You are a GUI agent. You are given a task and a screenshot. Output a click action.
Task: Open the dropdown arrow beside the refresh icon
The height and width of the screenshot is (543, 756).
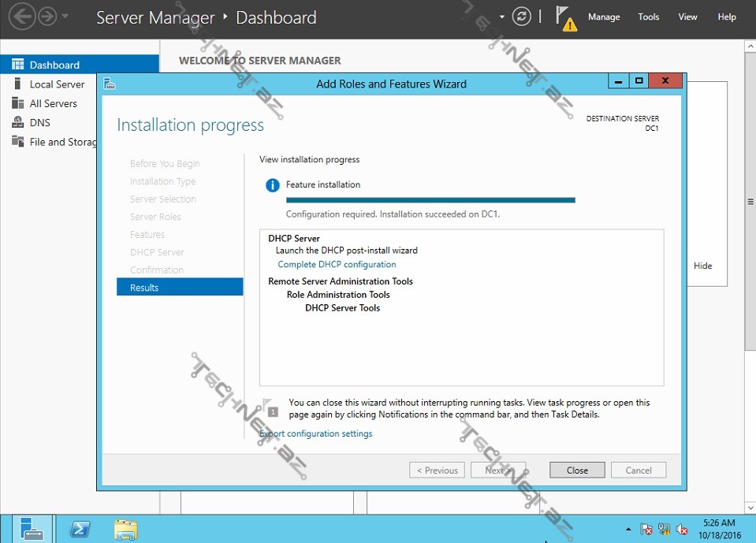502,17
